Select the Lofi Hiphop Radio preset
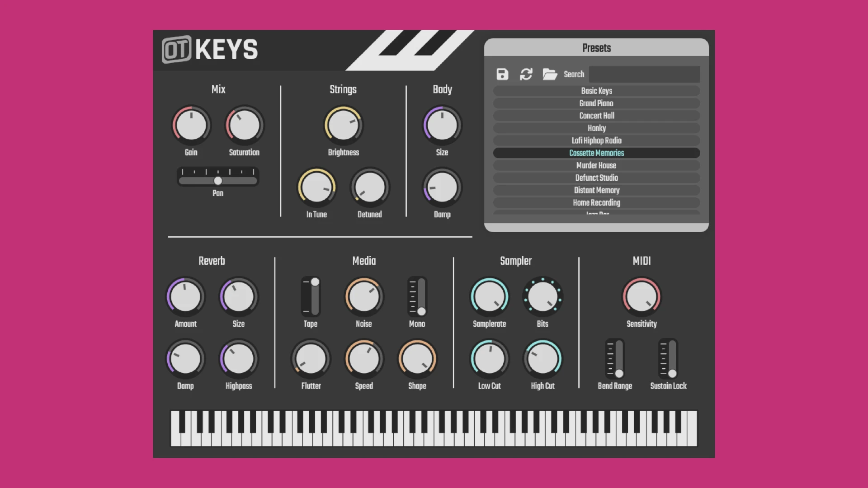This screenshot has width=868, height=488. [x=595, y=141]
